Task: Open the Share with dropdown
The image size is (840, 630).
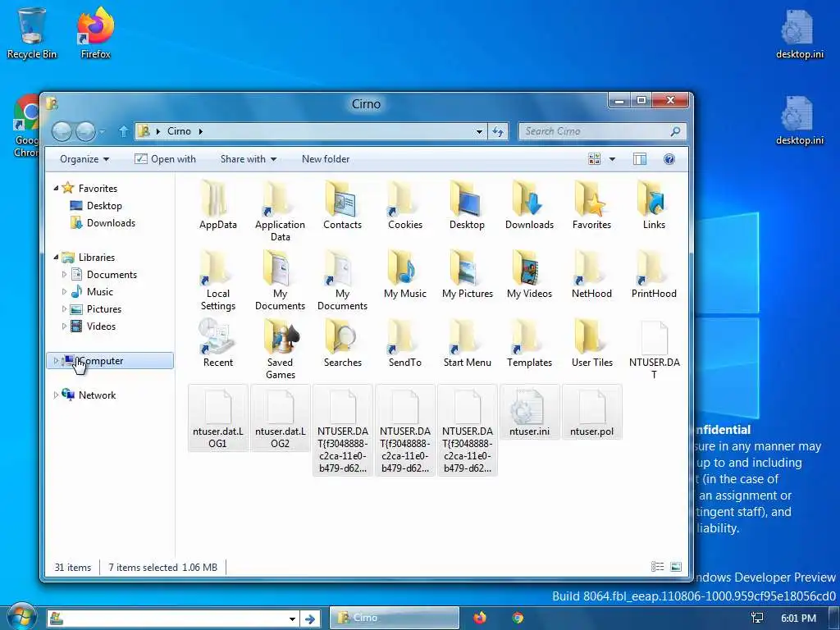Action: click(249, 159)
